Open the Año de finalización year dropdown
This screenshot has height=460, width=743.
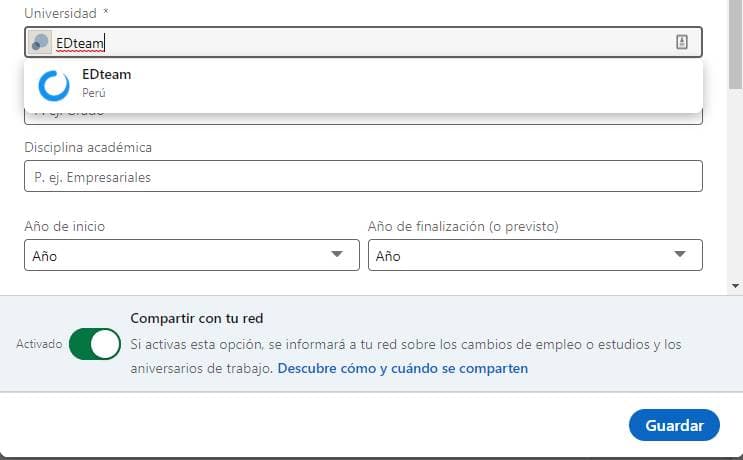pyautogui.click(x=535, y=255)
